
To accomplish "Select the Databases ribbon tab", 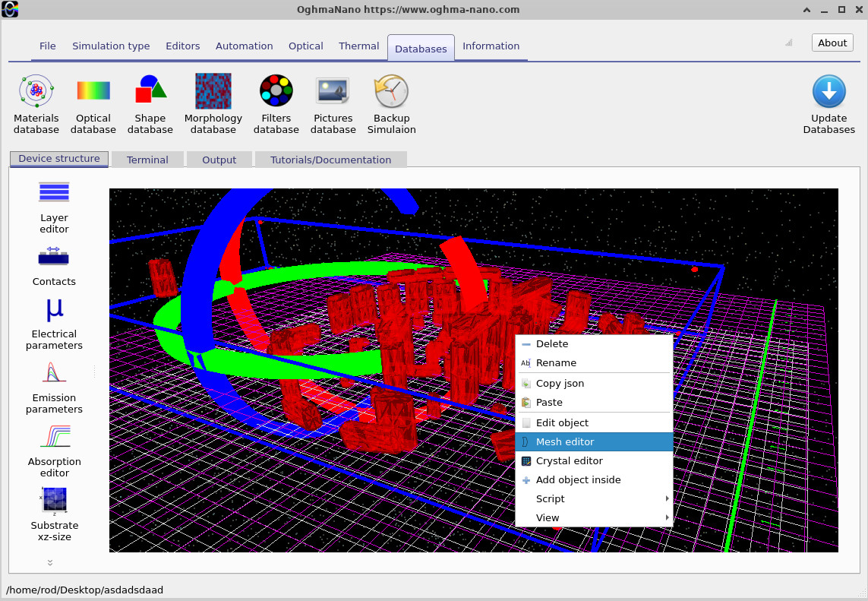I will 421,48.
